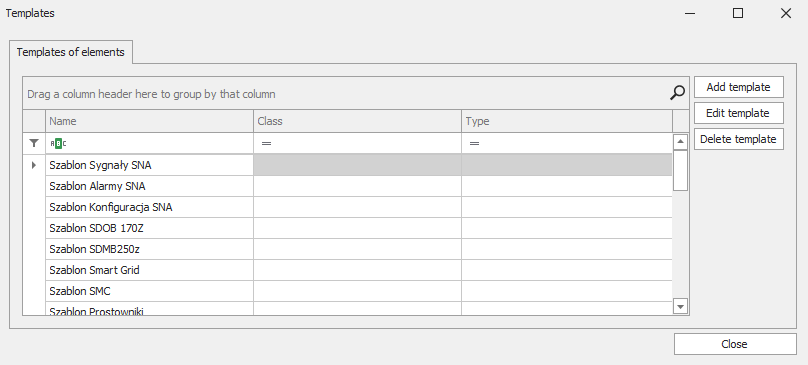Minimize the Templates window
Screen dimensions: 808x365
pyautogui.click(x=690, y=13)
